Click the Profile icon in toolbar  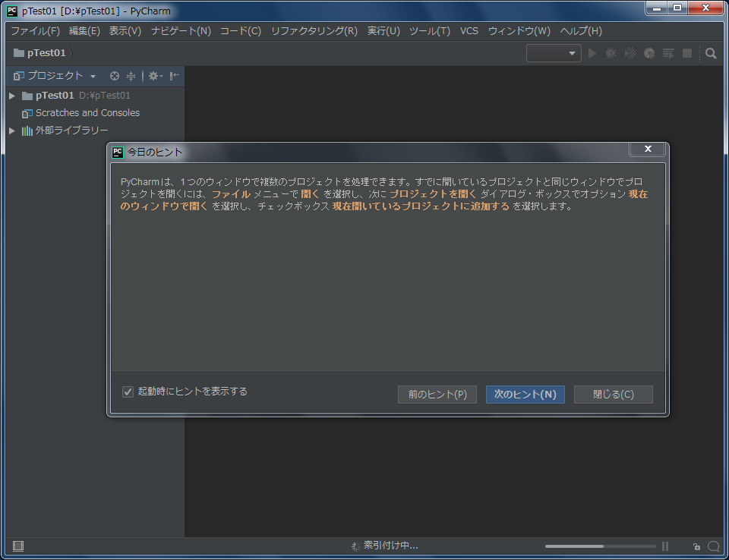tap(649, 53)
